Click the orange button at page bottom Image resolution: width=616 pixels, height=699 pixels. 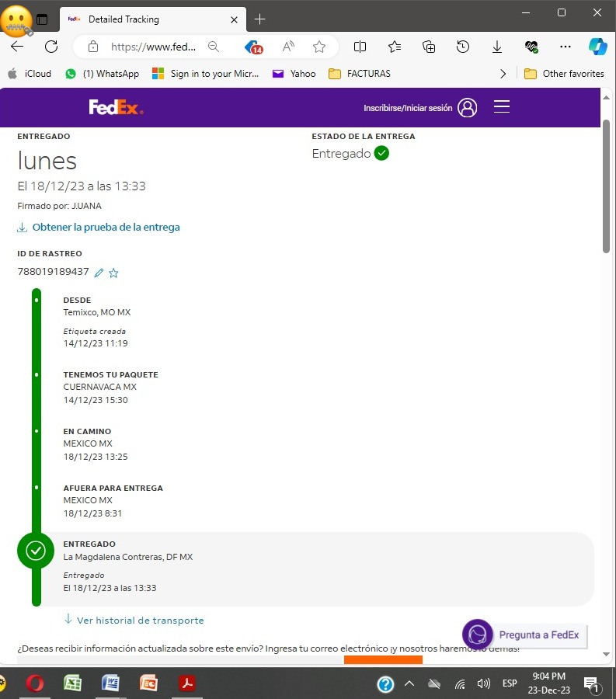click(x=383, y=659)
